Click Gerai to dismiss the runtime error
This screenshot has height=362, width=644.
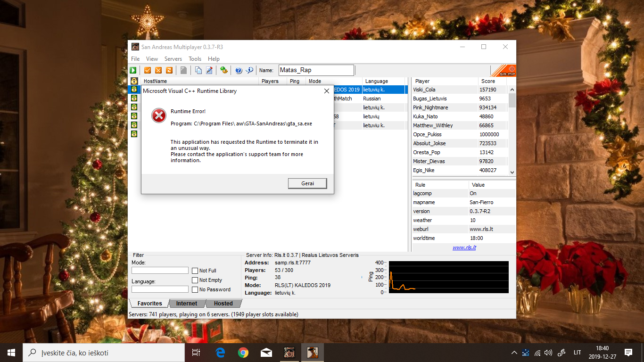307,183
